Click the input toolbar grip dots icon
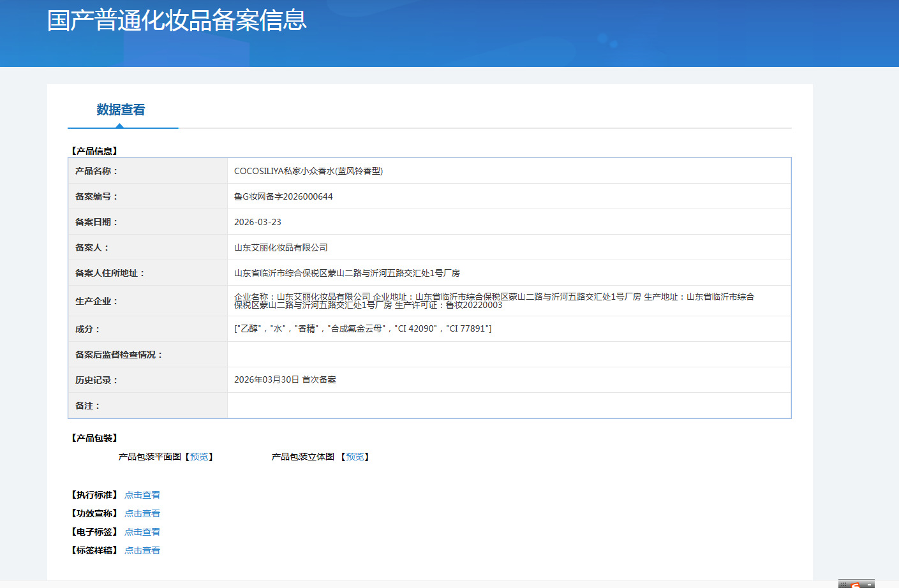Screen dimensions: 899x588 (x=843, y=585)
